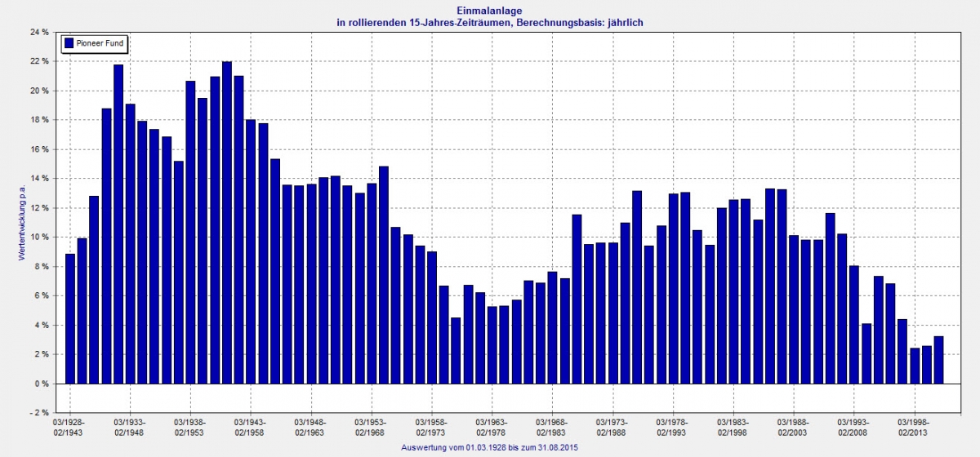The width and height of the screenshot is (980, 457).
Task: Click the 03/1933-02/1948 x-axis label
Action: pyautogui.click(x=131, y=427)
